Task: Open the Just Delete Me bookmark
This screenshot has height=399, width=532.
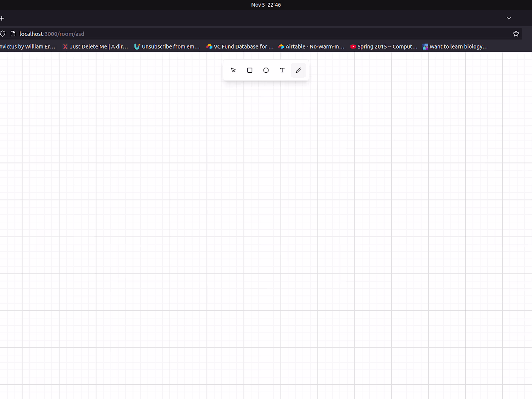Action: click(x=95, y=46)
